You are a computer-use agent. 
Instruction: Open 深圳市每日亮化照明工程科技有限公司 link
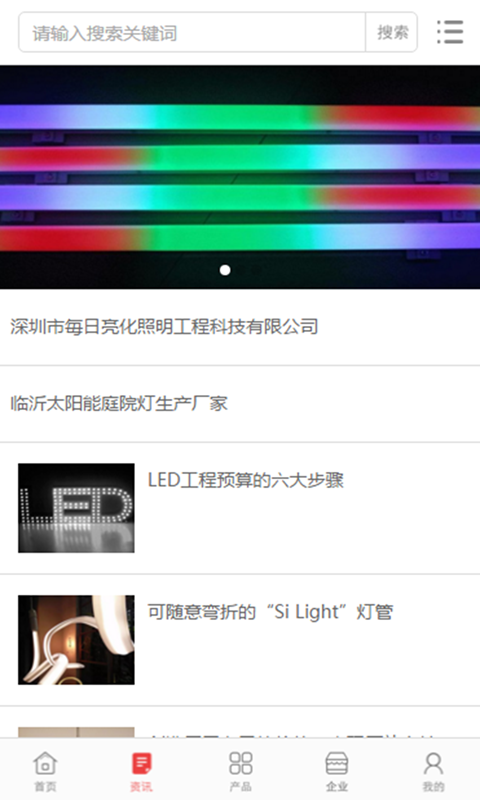pyautogui.click(x=164, y=327)
